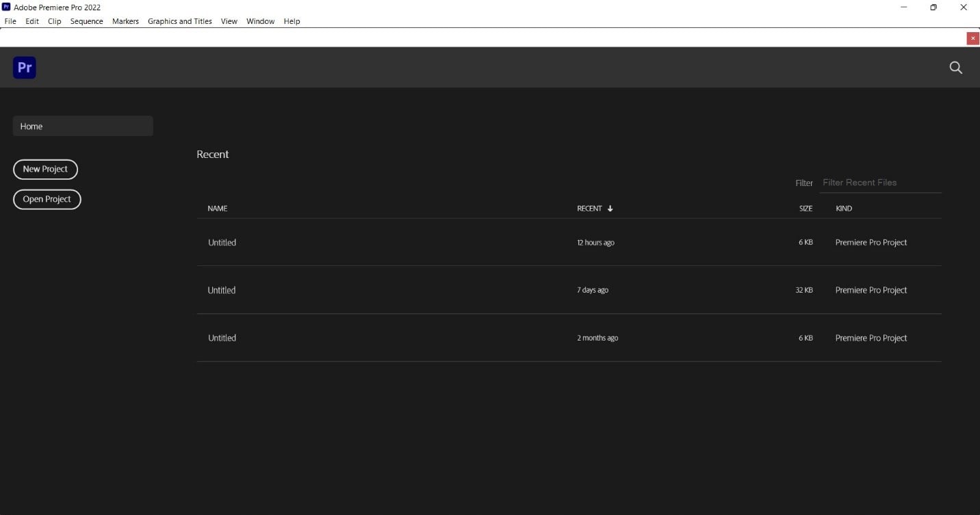The image size is (980, 515).
Task: Click the '7 days ago' cell
Action: click(x=593, y=290)
